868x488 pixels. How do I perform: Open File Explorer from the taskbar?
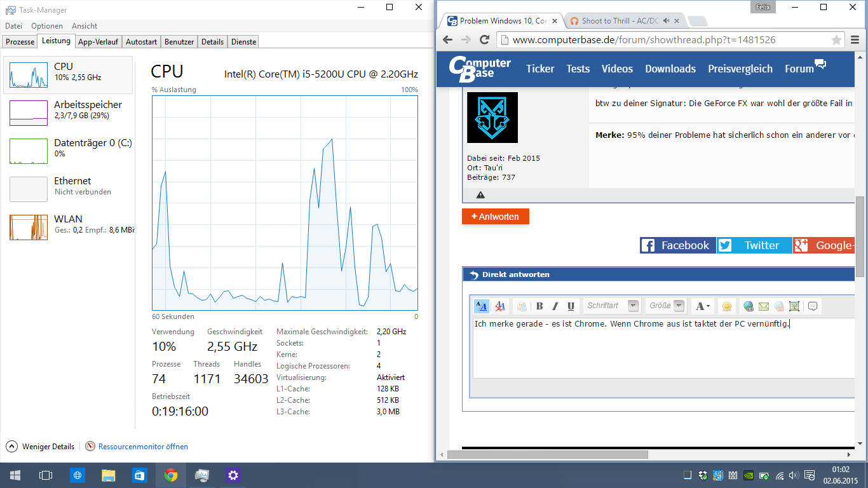[x=109, y=475]
